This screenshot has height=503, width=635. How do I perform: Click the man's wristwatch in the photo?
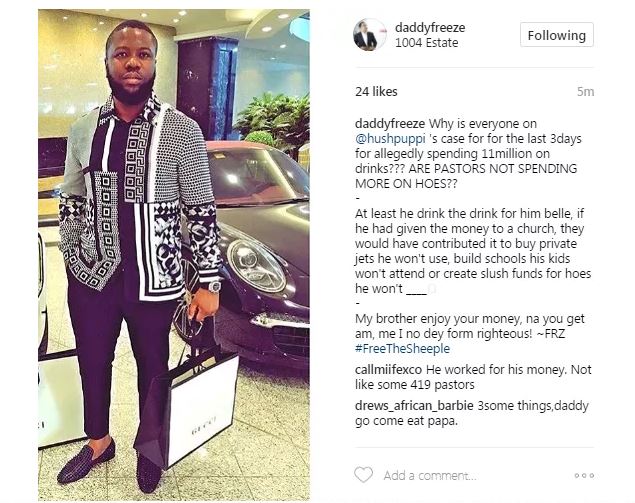[213, 286]
